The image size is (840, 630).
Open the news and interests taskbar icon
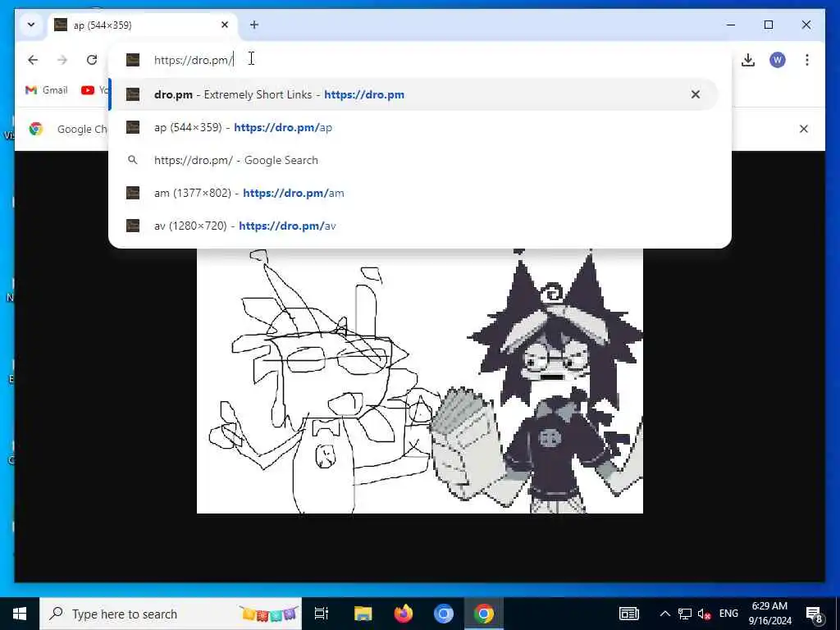click(x=629, y=614)
